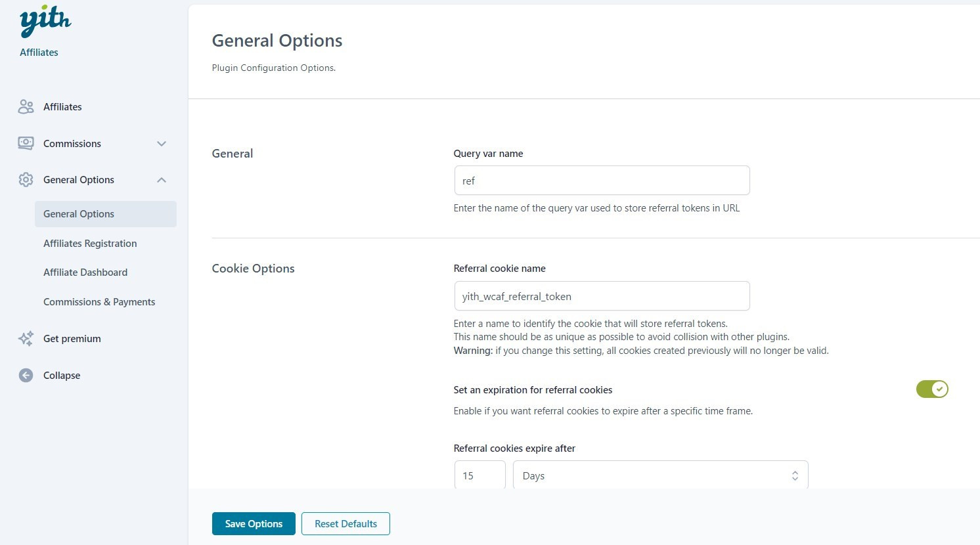Open the Affiliates Registration submenu item
This screenshot has height=545, width=980.
pos(90,243)
